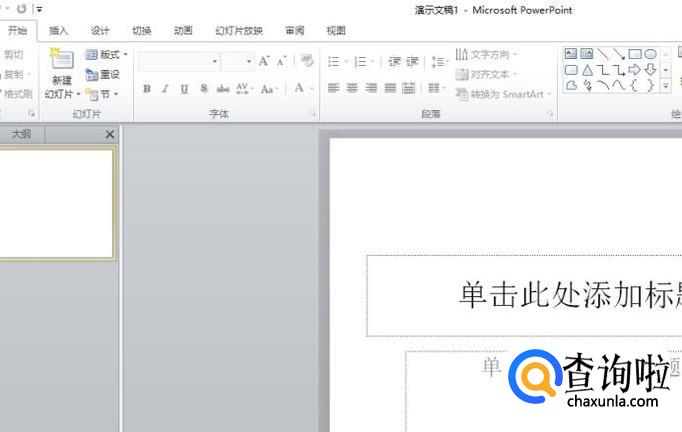This screenshot has height=432, width=682.
Task: Select the oval shape in shapes gallery
Action: 650,54
